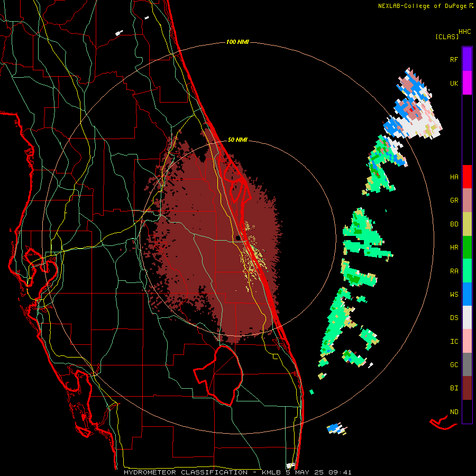Click the blue WS legend swatch
Viewport: 476px width, 476px height.
(467, 294)
